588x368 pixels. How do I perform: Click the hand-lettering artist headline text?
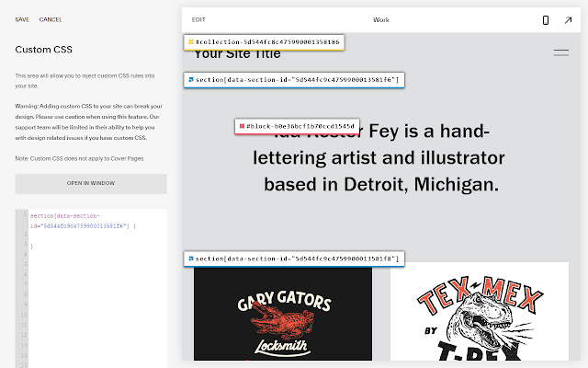pyautogui.click(x=379, y=157)
